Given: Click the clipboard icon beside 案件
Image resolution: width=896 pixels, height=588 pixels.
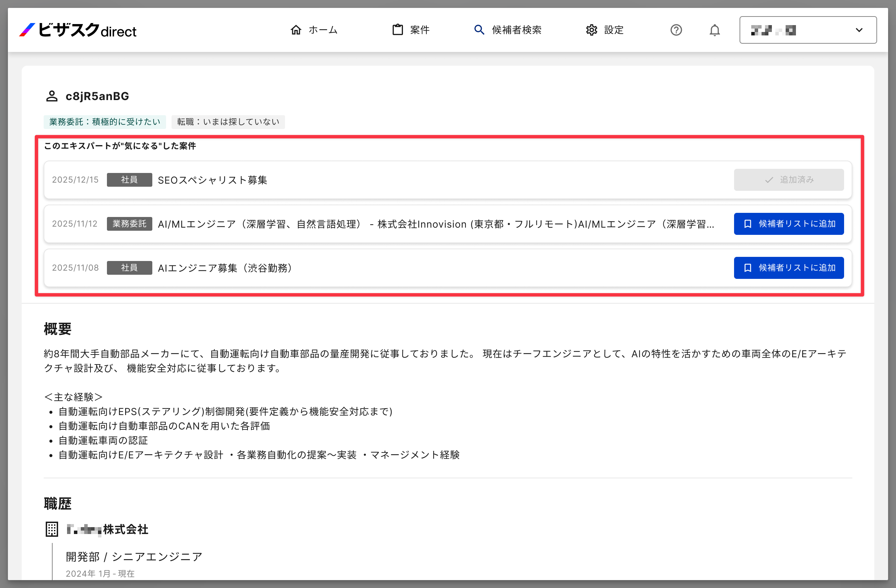Looking at the screenshot, I should 397,30.
